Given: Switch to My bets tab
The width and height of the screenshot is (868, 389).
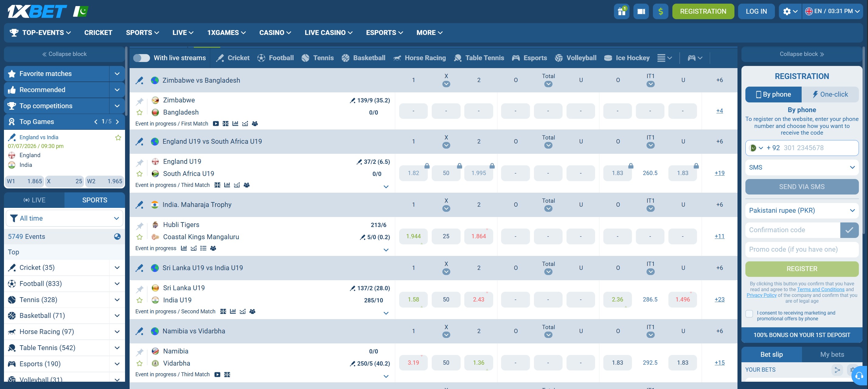Looking at the screenshot, I should click(832, 355).
